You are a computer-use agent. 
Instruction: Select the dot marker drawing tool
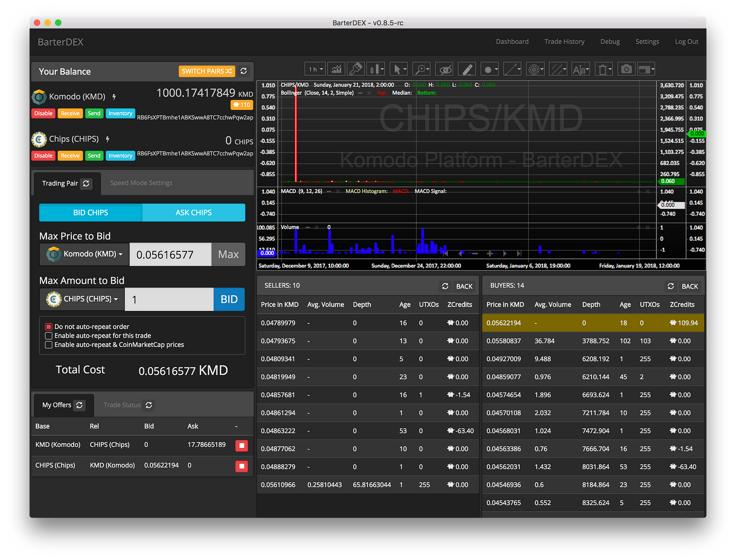pyautogui.click(x=489, y=69)
